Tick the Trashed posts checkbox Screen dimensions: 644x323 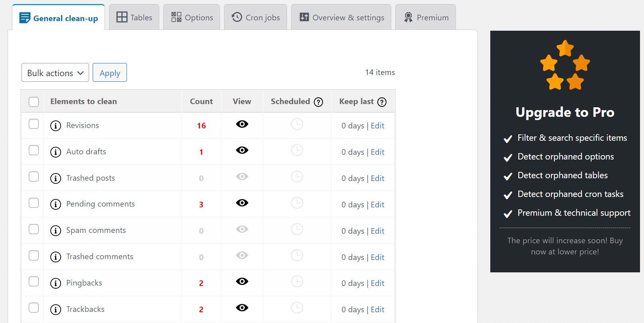(x=34, y=177)
